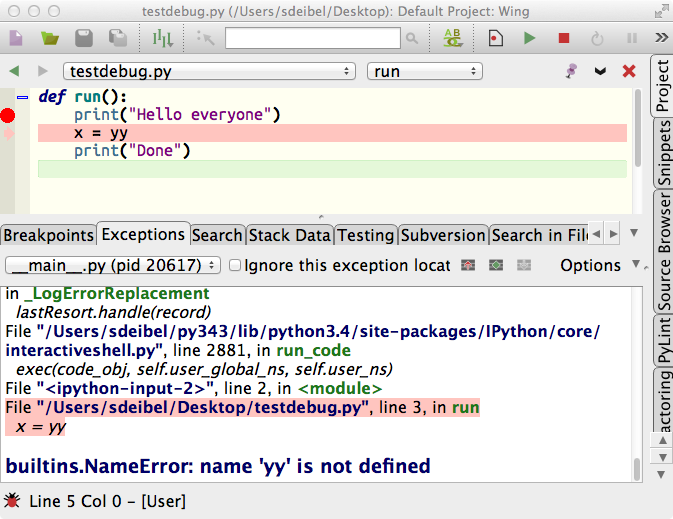
Task: Open a file using the folder icon
Action: pos(50,38)
